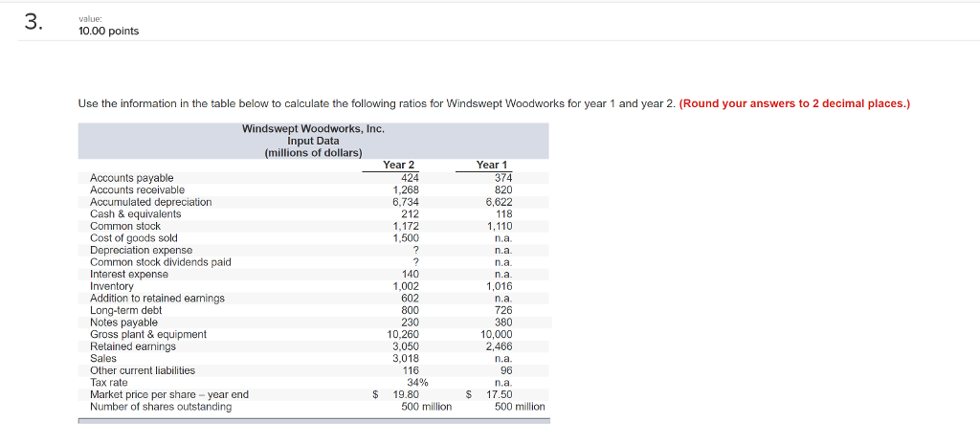This screenshot has height=445, width=980.
Task: Click Common stock Year 1 value 1,110
Action: (x=500, y=226)
